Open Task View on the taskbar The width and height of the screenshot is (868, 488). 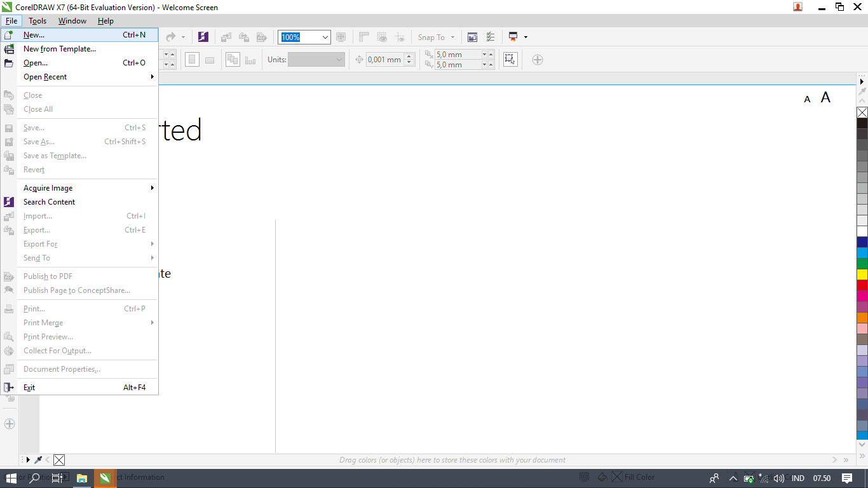(58, 478)
